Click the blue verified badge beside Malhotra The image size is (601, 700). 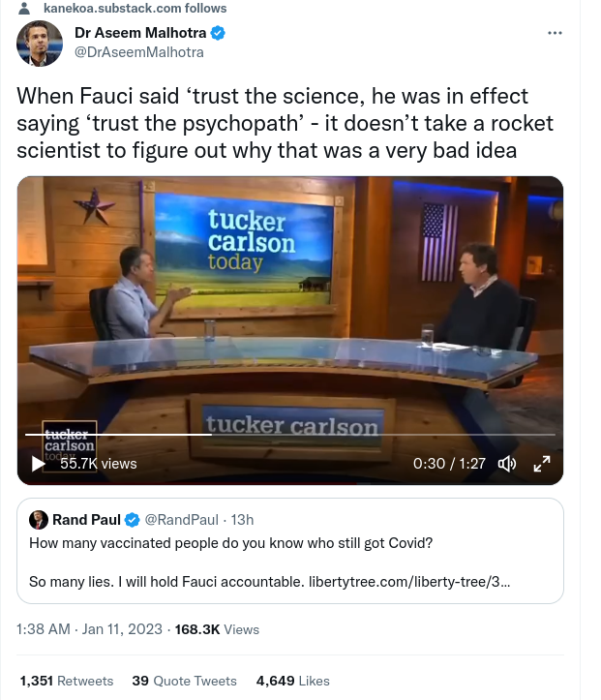point(219,33)
